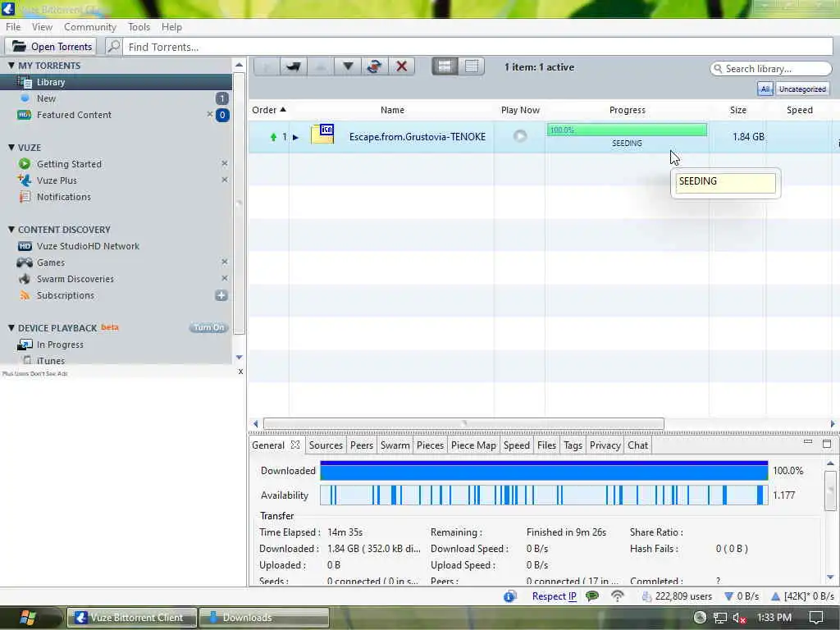This screenshot has height=630, width=840.
Task: Open the Tools menu
Action: pyautogui.click(x=139, y=27)
